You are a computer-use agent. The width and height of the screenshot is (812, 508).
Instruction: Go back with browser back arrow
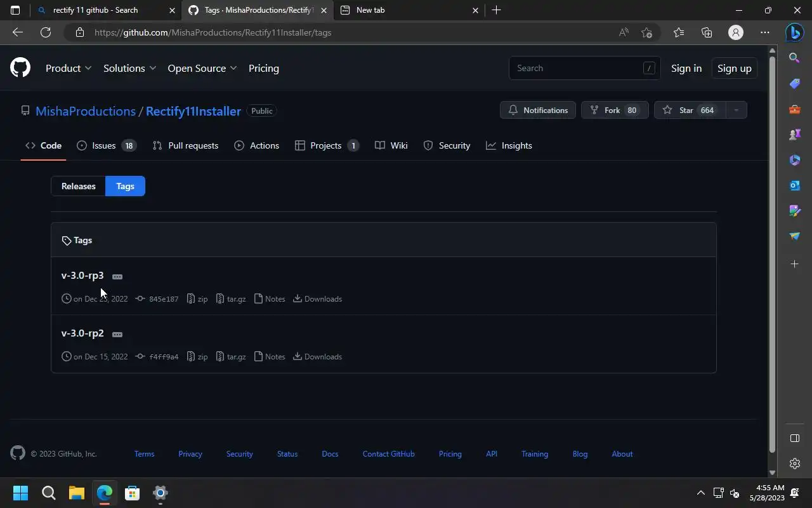pos(18,32)
